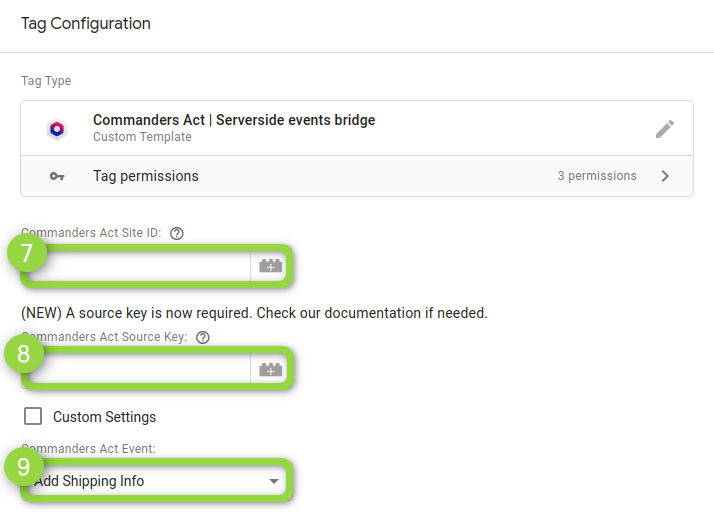The image size is (714, 513).
Task: Click the Commanders Act hexagon logo icon
Action: pyautogui.click(x=57, y=129)
